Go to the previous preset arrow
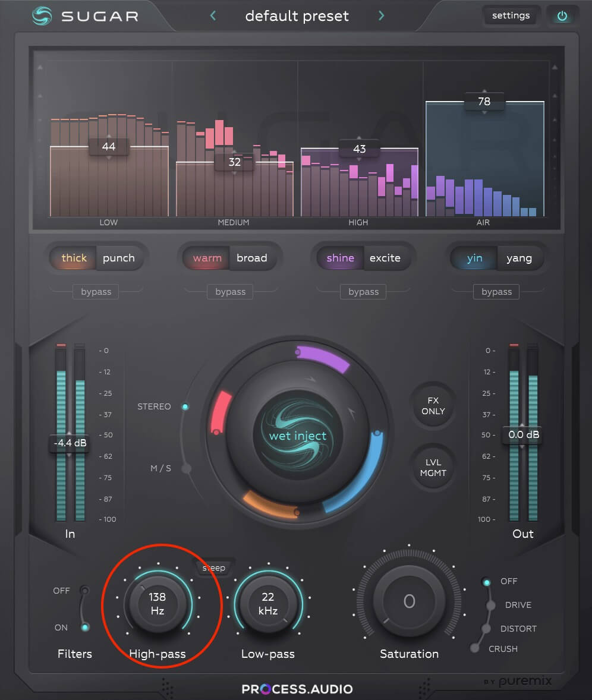 213,15
